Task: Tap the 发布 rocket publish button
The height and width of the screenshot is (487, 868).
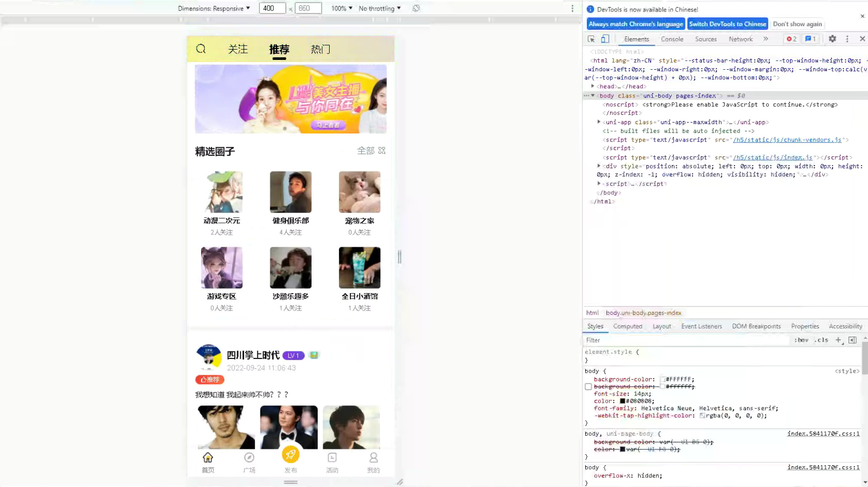Action: 290,454
